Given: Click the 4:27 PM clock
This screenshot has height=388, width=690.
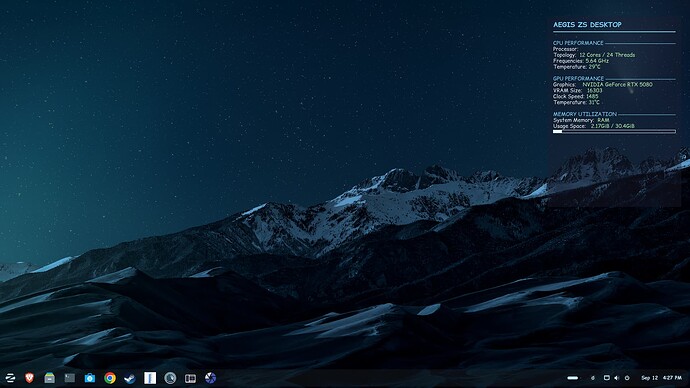Looking at the screenshot, I should [x=672, y=378].
